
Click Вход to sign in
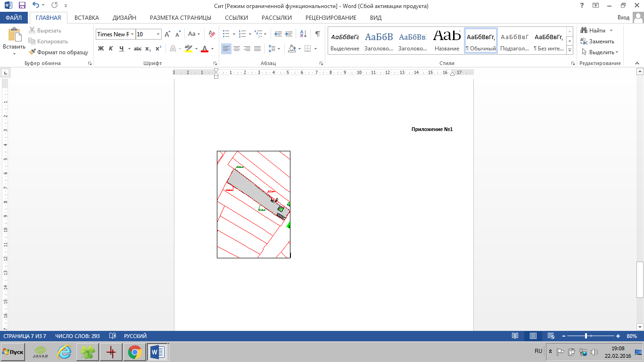[x=623, y=17]
